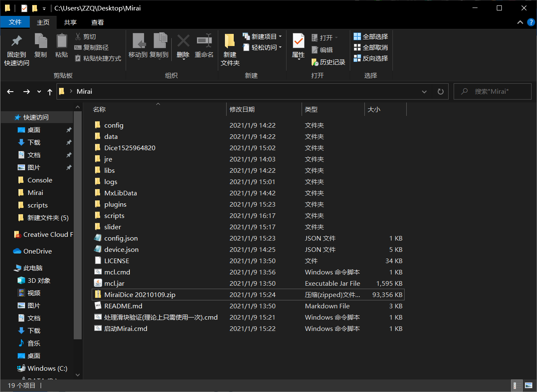The width and height of the screenshot is (537, 392).
Task: Click the Edit (编辑) ribbon item
Action: 323,50
